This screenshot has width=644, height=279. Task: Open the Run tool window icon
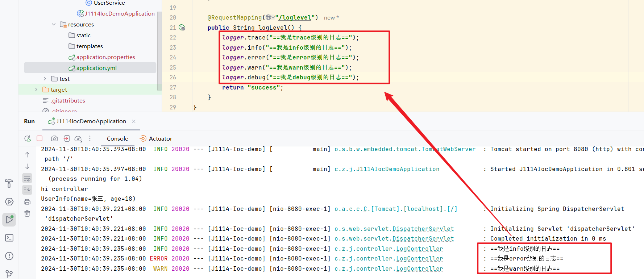pyautogui.click(x=9, y=220)
